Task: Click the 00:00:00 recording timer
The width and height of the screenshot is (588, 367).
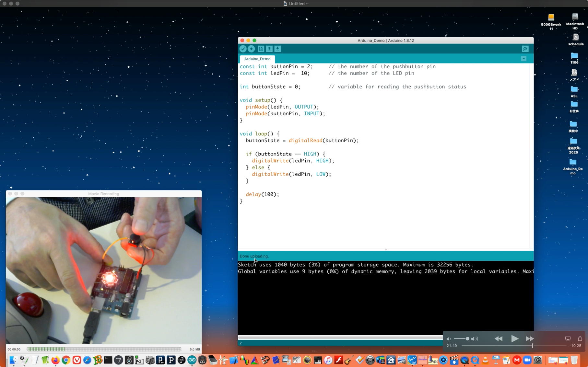Action: [14, 349]
